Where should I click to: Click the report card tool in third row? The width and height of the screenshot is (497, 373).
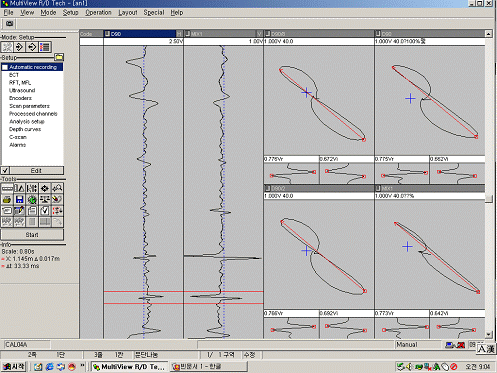coord(7,211)
